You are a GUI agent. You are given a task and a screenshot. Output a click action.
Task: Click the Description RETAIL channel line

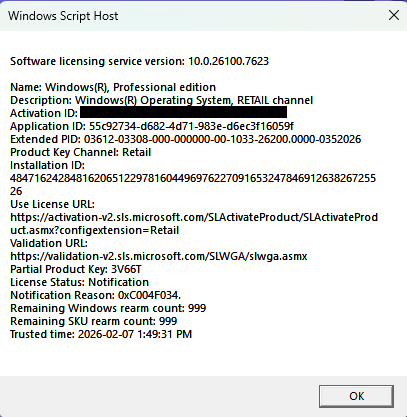pyautogui.click(x=162, y=100)
